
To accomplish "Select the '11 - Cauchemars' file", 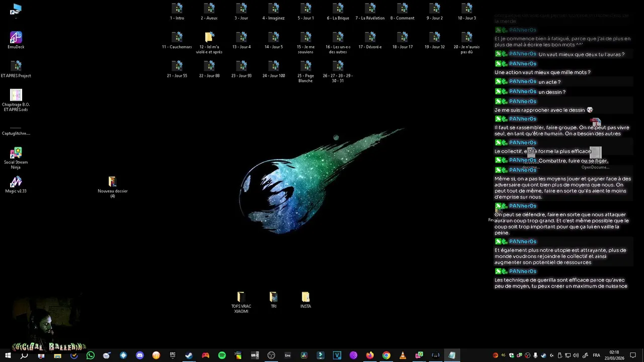I will click(177, 41).
